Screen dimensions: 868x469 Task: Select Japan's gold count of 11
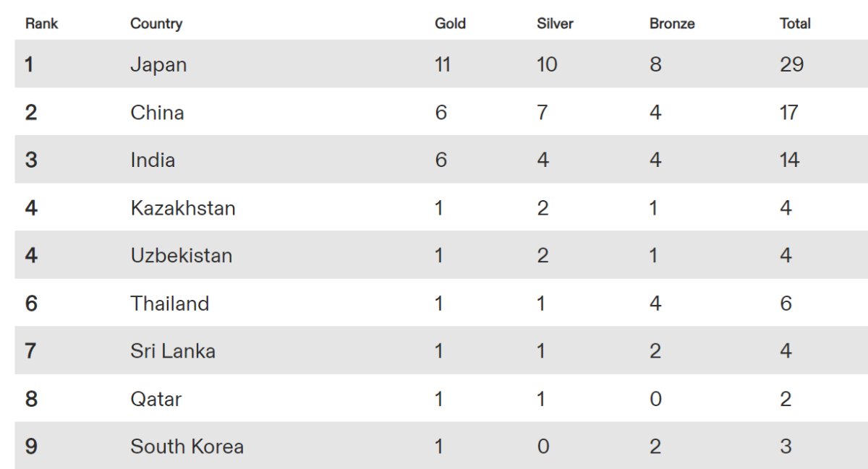click(x=443, y=64)
